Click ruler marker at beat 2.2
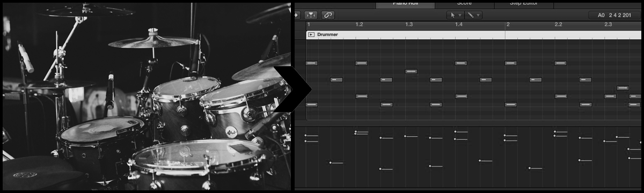The height and width of the screenshot is (193, 644). coord(558,25)
